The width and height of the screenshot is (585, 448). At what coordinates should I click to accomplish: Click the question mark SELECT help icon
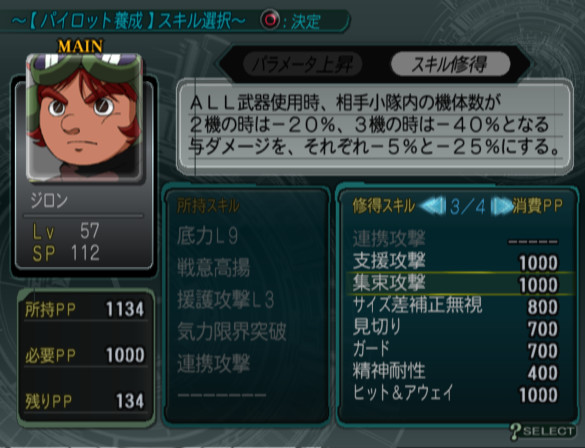click(x=542, y=432)
